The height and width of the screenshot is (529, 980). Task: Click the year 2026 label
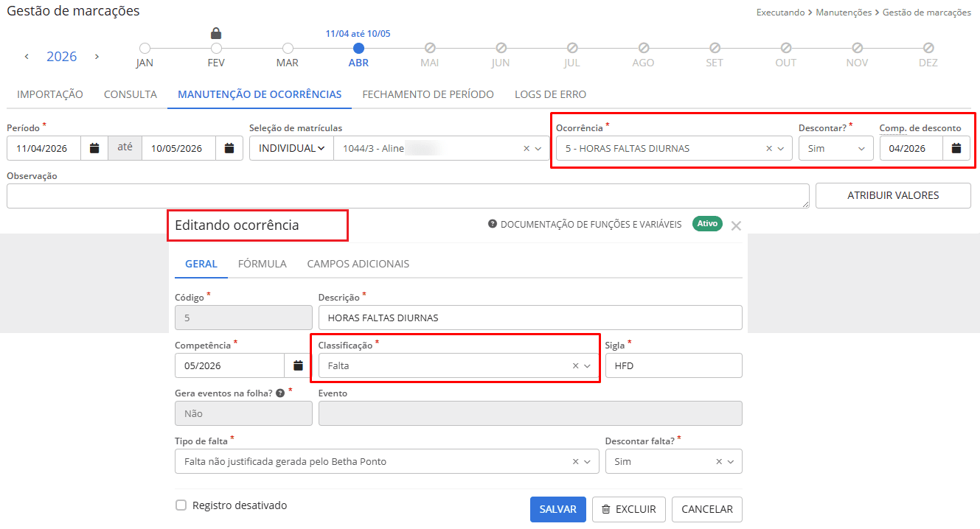click(62, 57)
